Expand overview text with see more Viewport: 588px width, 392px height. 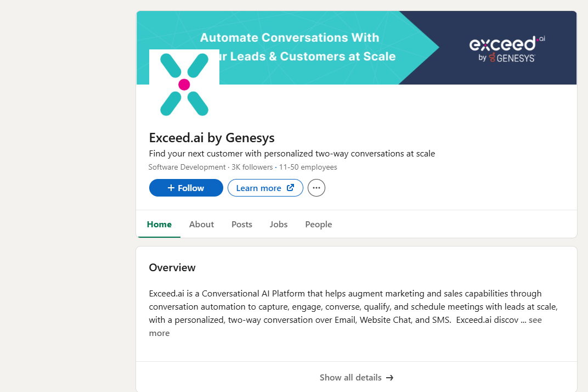pyautogui.click(x=535, y=320)
